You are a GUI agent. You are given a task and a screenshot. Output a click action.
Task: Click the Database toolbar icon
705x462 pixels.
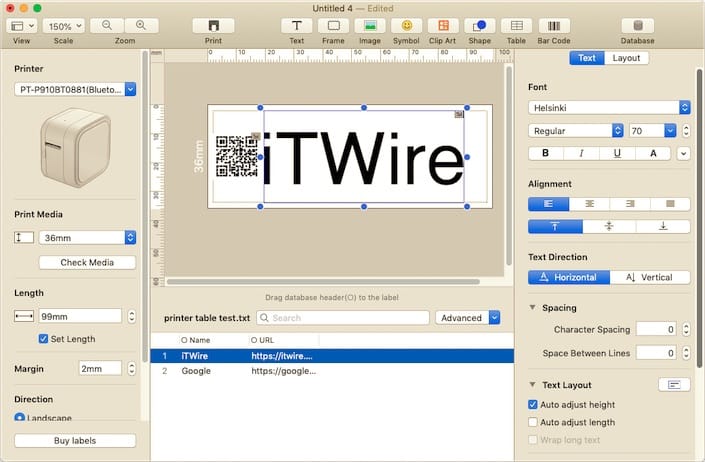pos(637,26)
